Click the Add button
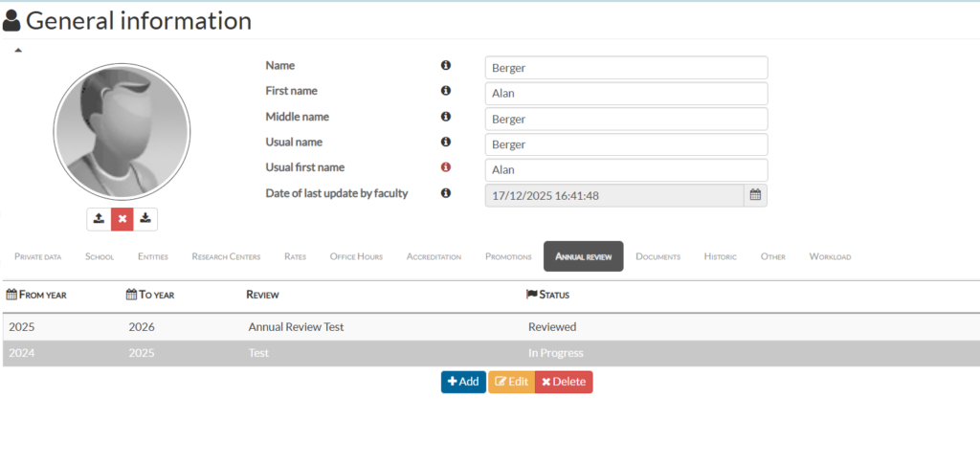980x462 pixels. [x=463, y=382]
